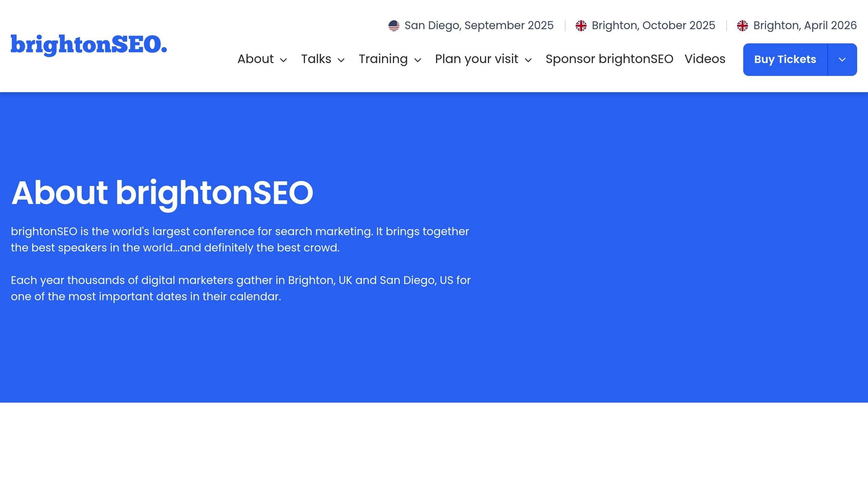Click the paragraph starting 'Each year thousands'
This screenshot has width=868, height=488.
coord(241,288)
